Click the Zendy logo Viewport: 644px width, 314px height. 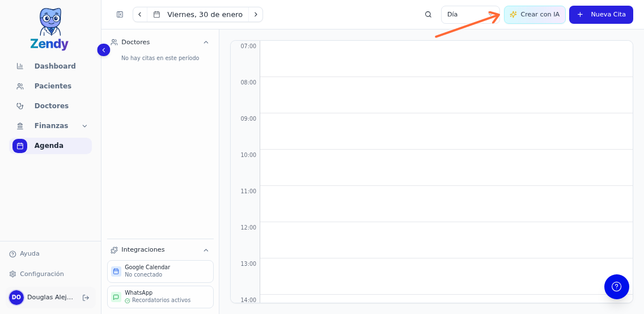coord(49,29)
